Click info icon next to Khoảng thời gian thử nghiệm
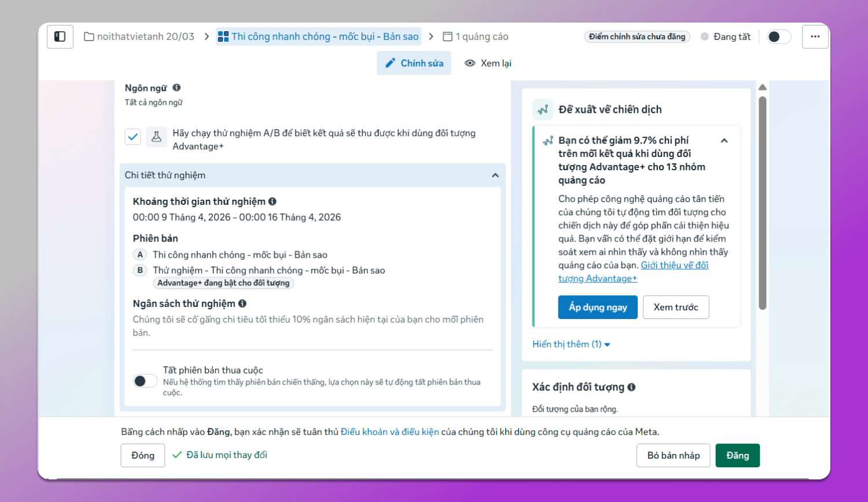This screenshot has height=502, width=868. pyautogui.click(x=272, y=201)
